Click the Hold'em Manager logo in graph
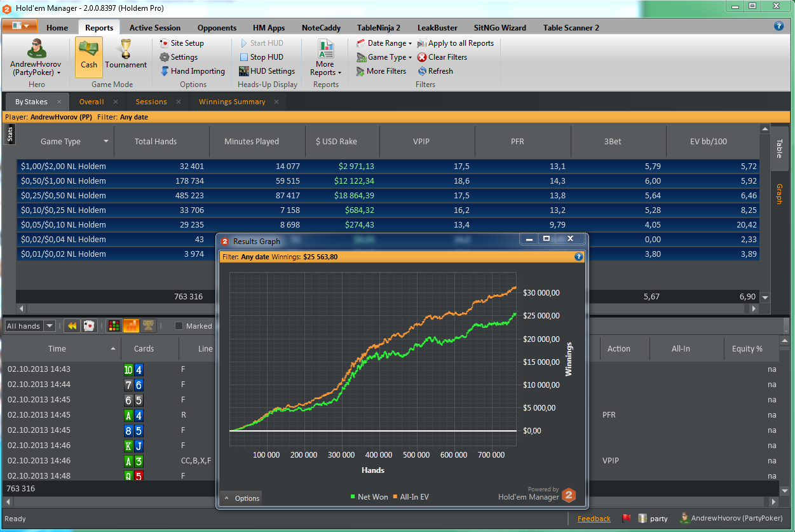This screenshot has width=795, height=532. 568,495
